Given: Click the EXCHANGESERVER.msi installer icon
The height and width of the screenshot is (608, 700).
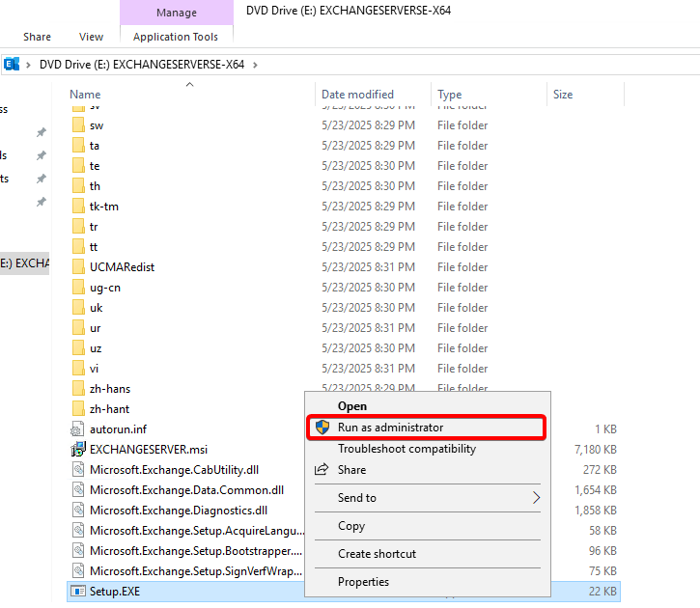Looking at the screenshot, I should tap(78, 449).
